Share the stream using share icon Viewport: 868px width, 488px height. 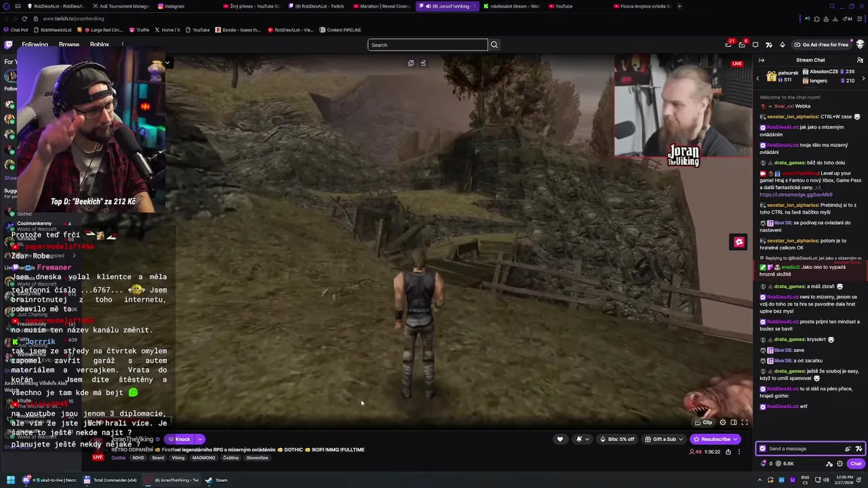coord(728,452)
